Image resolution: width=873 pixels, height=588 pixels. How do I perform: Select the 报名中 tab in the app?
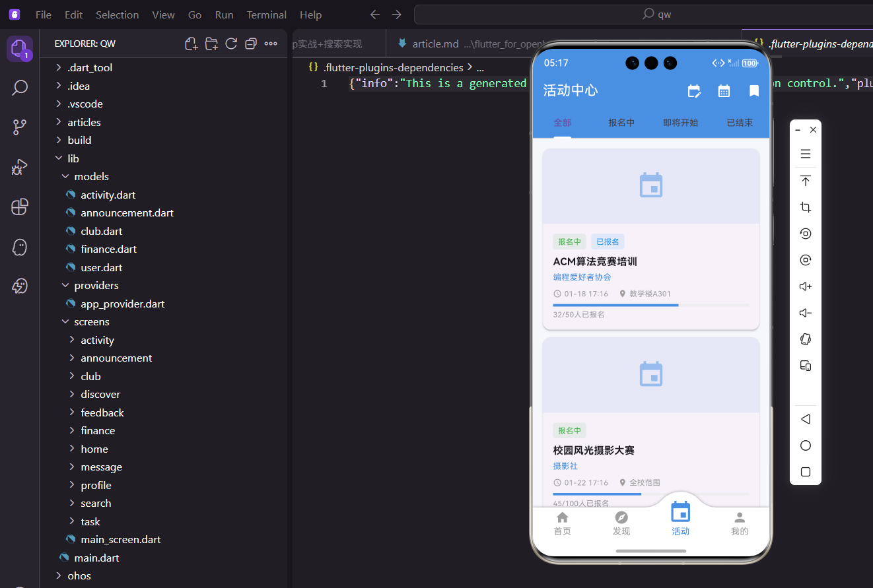click(x=621, y=123)
